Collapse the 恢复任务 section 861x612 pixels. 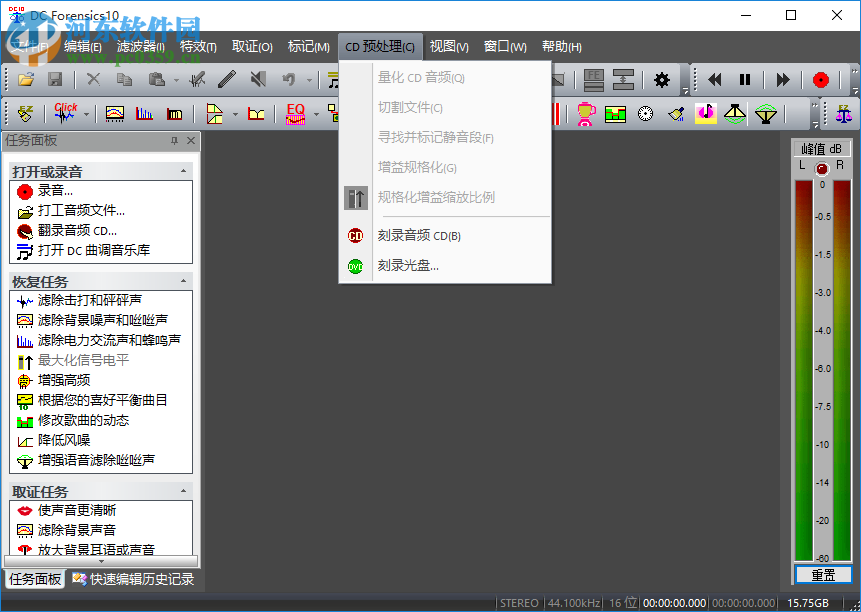click(x=183, y=281)
